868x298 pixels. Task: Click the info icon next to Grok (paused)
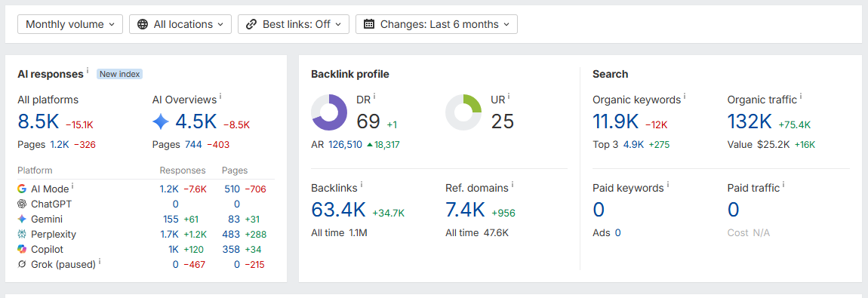coord(100,262)
